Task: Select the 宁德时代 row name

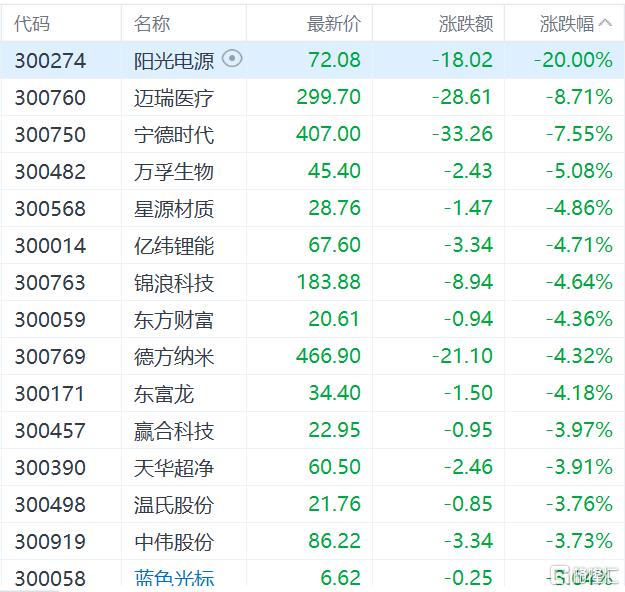Action: tap(174, 135)
